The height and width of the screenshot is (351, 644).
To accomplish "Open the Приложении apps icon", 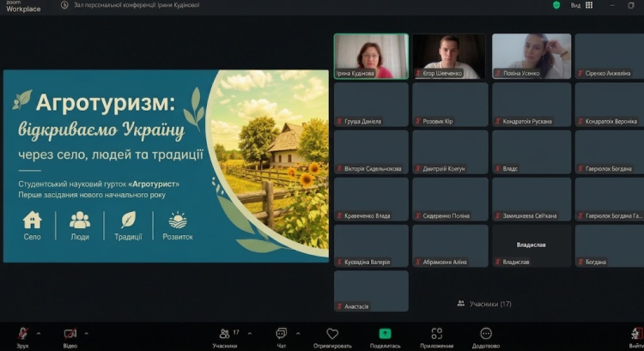I will 436,333.
